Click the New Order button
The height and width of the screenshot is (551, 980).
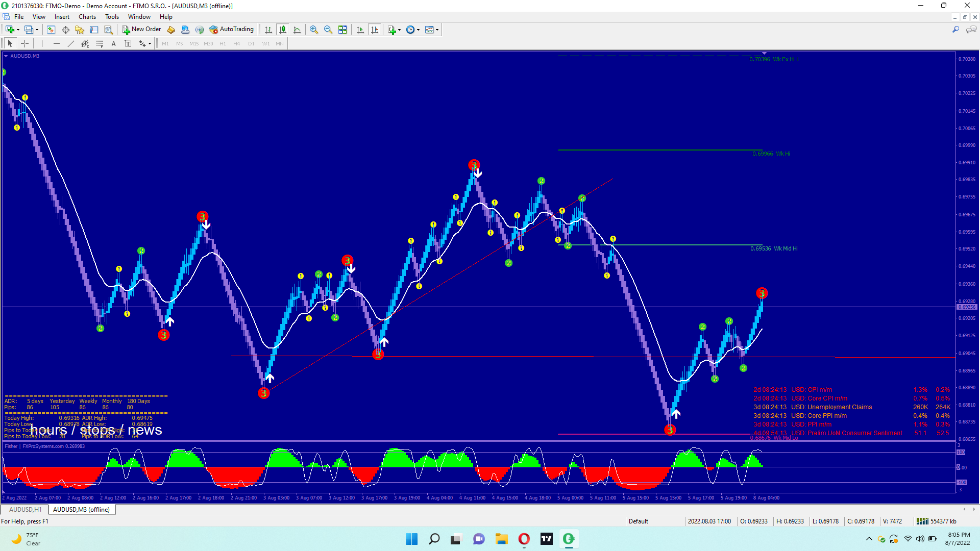pos(141,30)
